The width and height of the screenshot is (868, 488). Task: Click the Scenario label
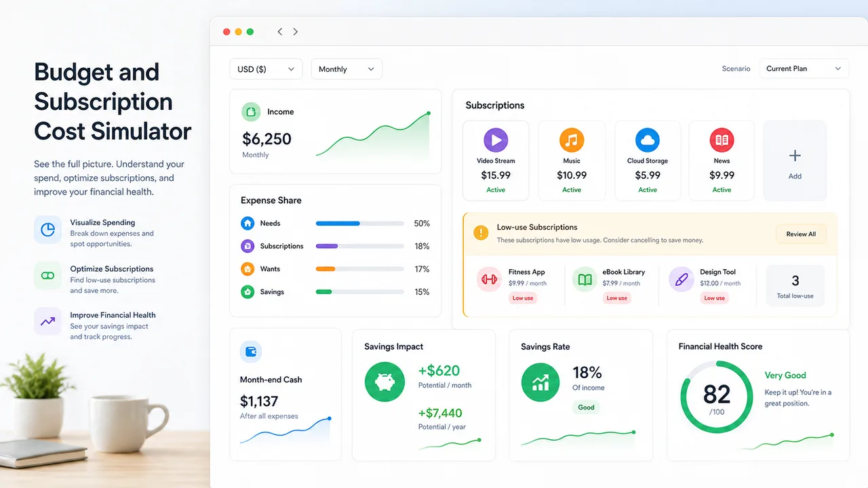pos(736,68)
